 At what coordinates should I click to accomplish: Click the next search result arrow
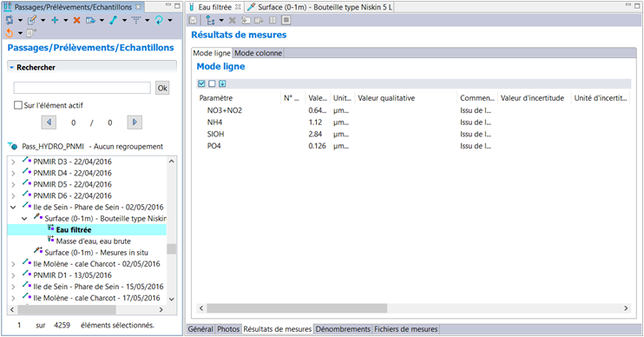[x=135, y=122]
